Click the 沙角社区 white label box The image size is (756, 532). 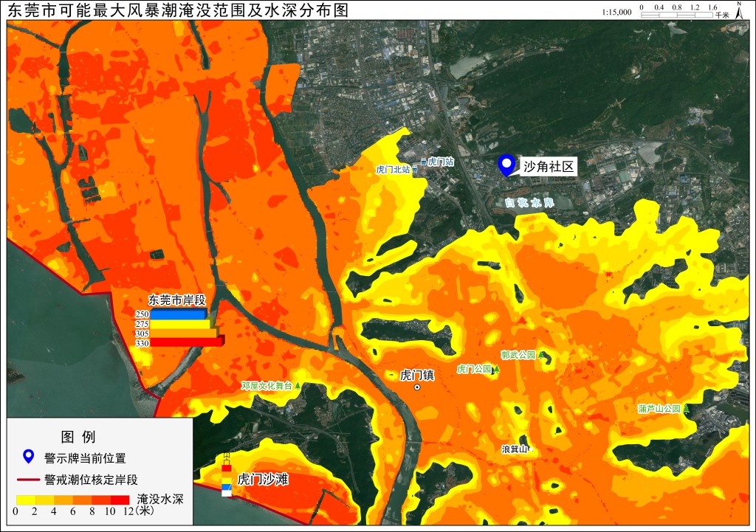click(549, 167)
